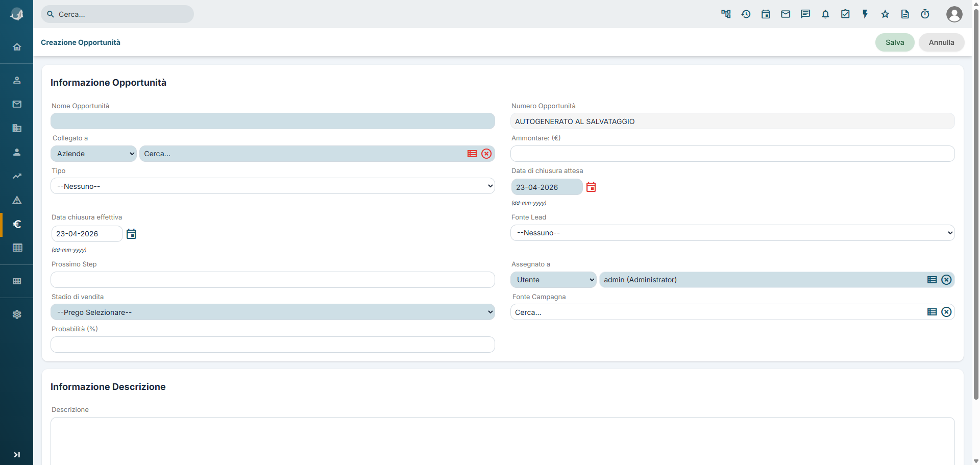This screenshot has width=980, height=465.
Task: Click the actual closing date field
Action: click(x=87, y=234)
